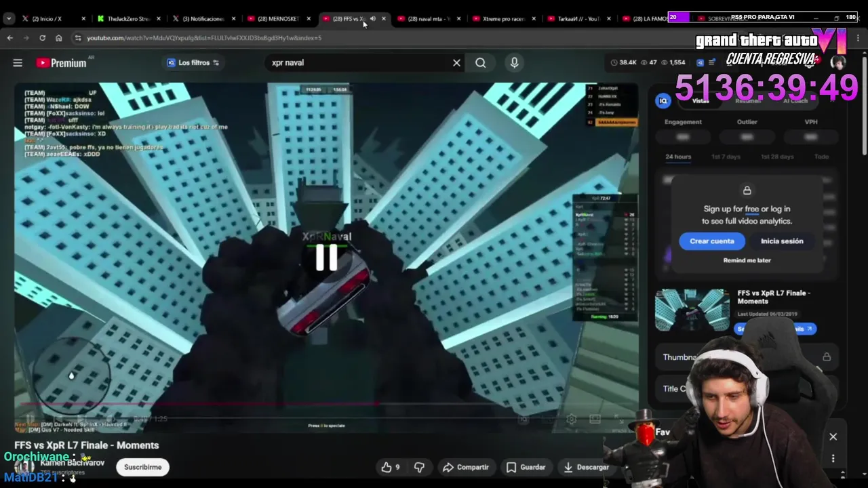This screenshot has height=488, width=868.
Task: Select the 1st 7 days range tab
Action: (x=726, y=157)
